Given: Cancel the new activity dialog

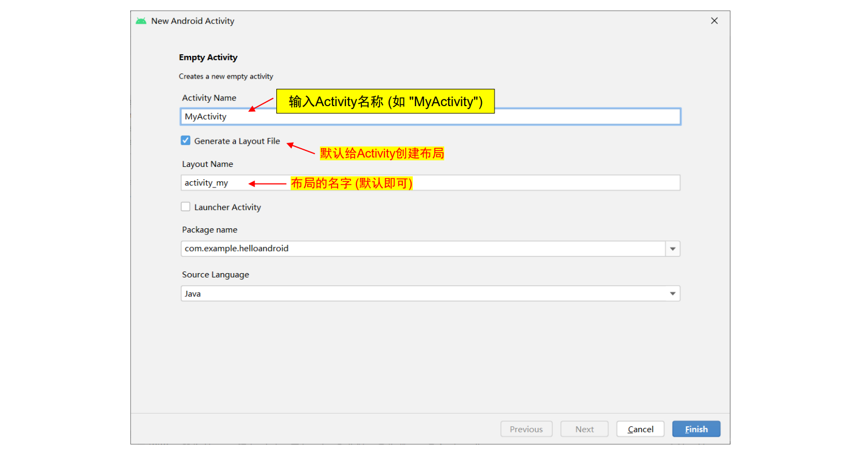Looking at the screenshot, I should [x=640, y=429].
